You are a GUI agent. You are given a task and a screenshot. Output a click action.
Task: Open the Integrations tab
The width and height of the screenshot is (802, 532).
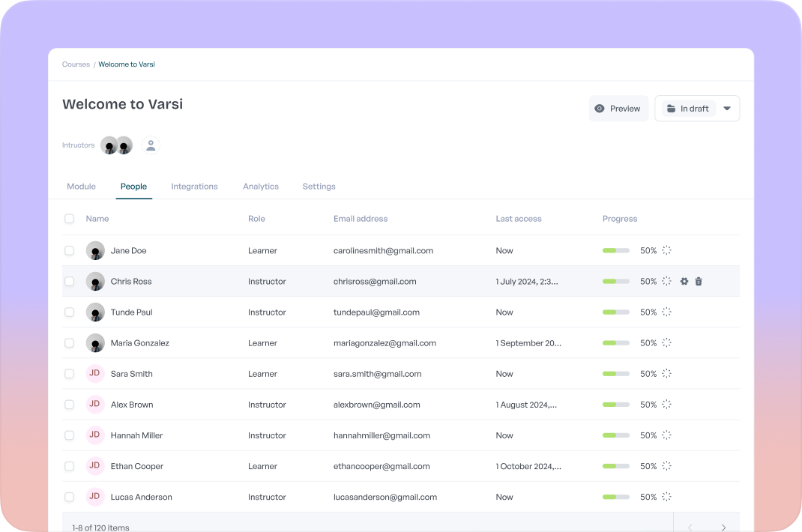(x=194, y=187)
